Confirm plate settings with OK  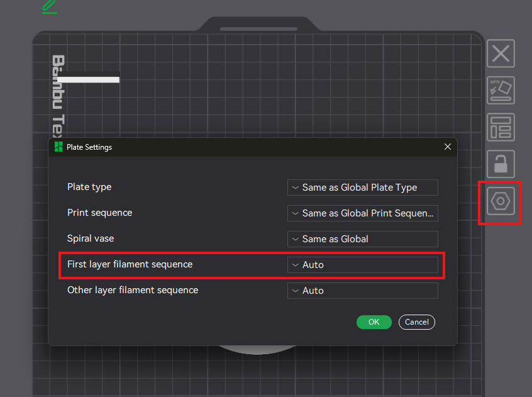[374, 322]
